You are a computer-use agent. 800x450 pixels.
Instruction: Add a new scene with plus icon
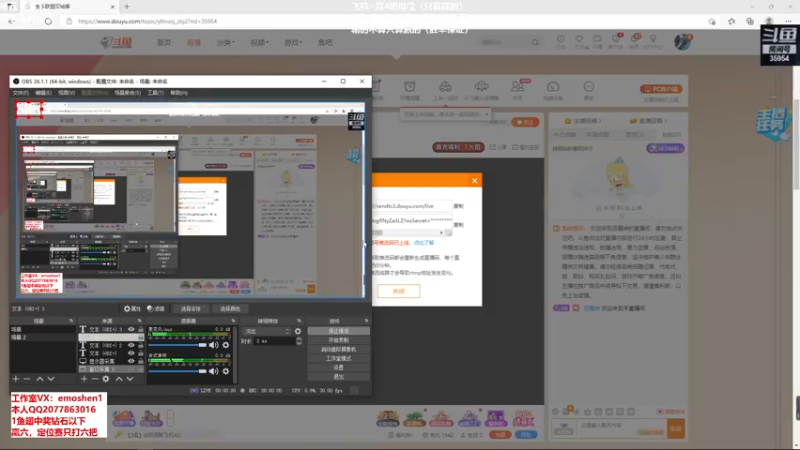(16, 379)
